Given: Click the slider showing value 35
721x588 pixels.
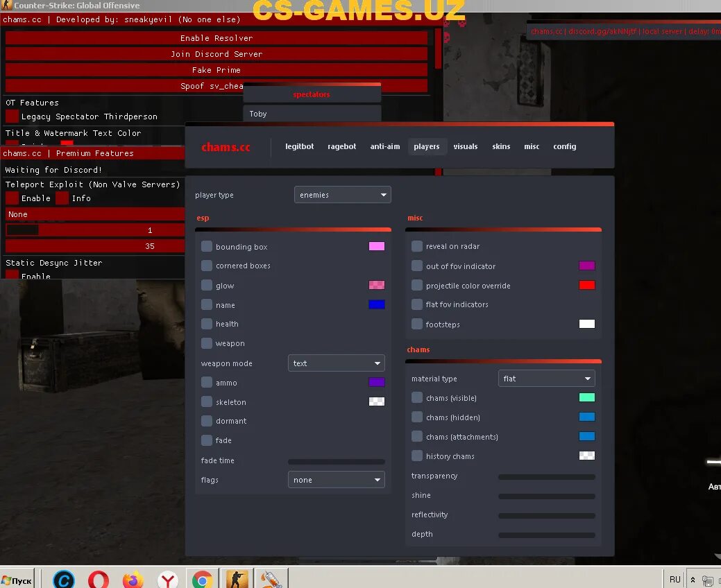Looking at the screenshot, I should tap(95, 246).
